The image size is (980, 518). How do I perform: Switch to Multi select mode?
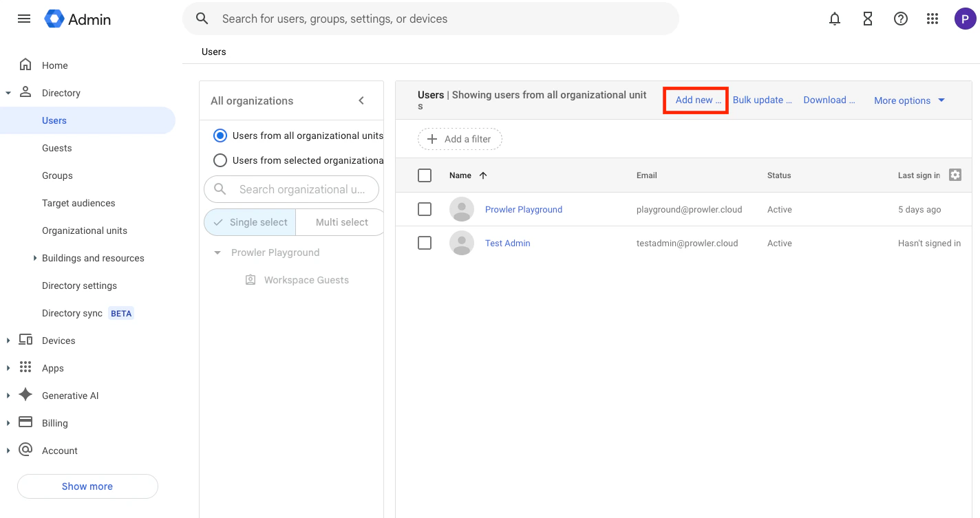(341, 222)
